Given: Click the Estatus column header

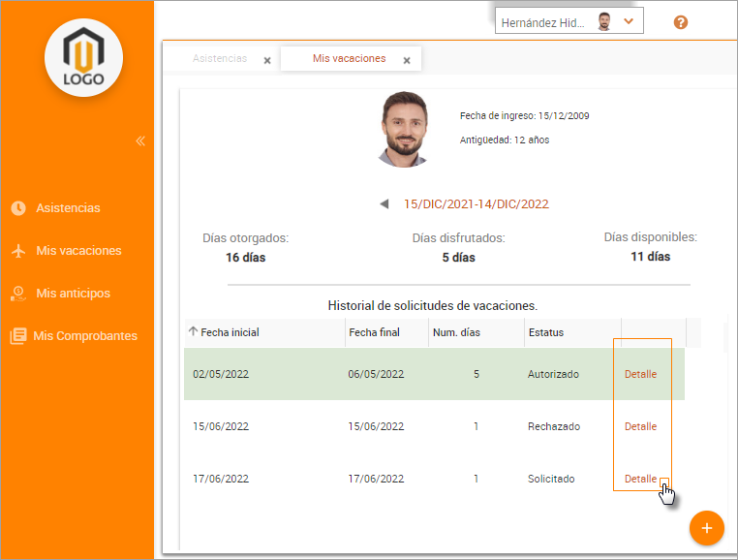Looking at the screenshot, I should click(x=545, y=332).
